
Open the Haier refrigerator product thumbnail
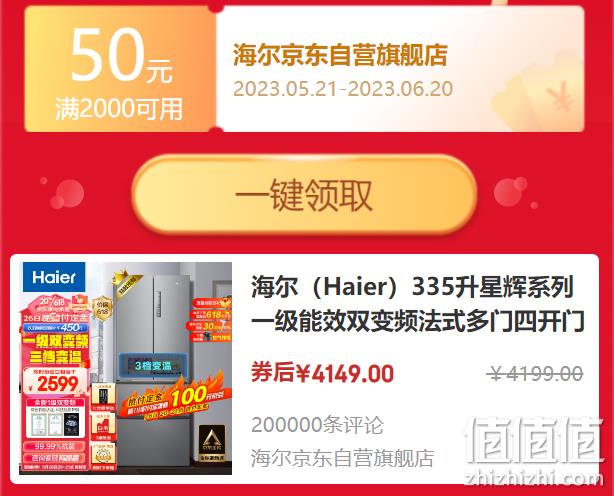pos(125,368)
